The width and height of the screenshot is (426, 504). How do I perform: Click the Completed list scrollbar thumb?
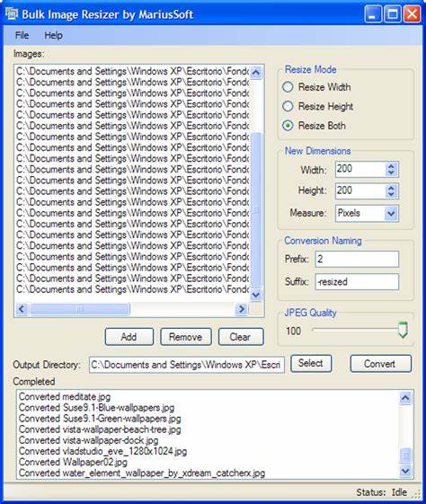click(x=405, y=455)
